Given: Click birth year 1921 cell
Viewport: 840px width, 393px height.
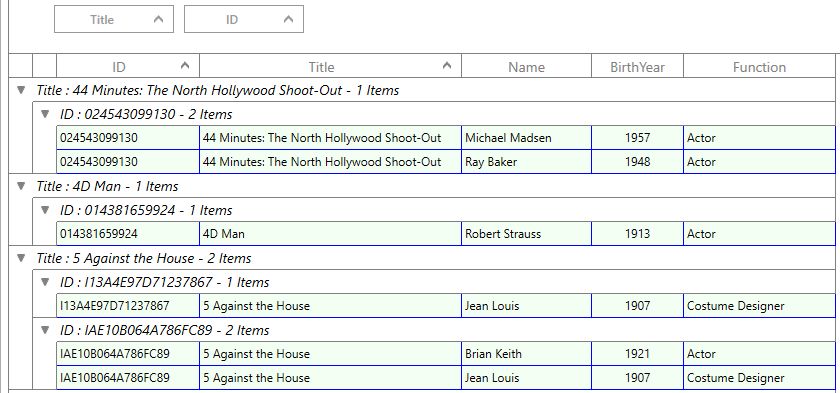Looking at the screenshot, I should pos(638,354).
